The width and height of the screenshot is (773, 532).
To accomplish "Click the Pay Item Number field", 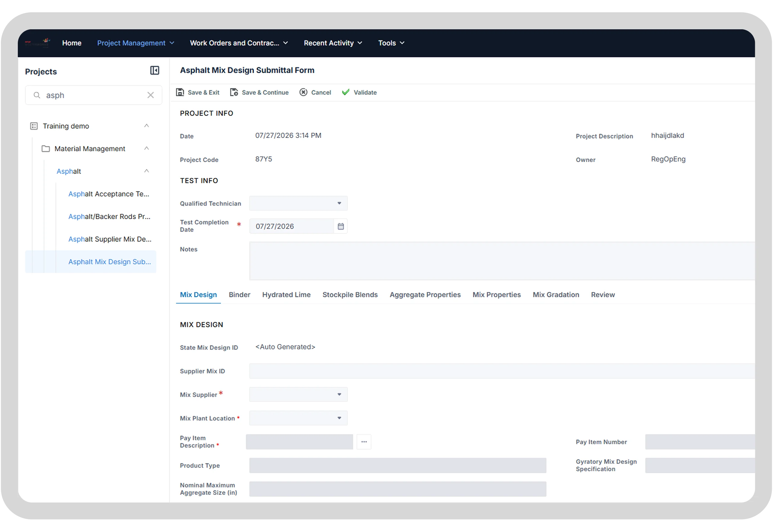I will pyautogui.click(x=700, y=442).
